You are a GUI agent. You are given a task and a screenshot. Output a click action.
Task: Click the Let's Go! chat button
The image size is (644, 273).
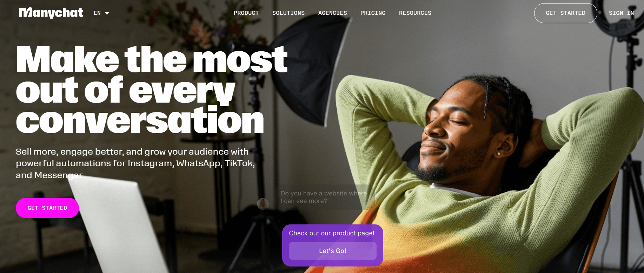point(332,251)
